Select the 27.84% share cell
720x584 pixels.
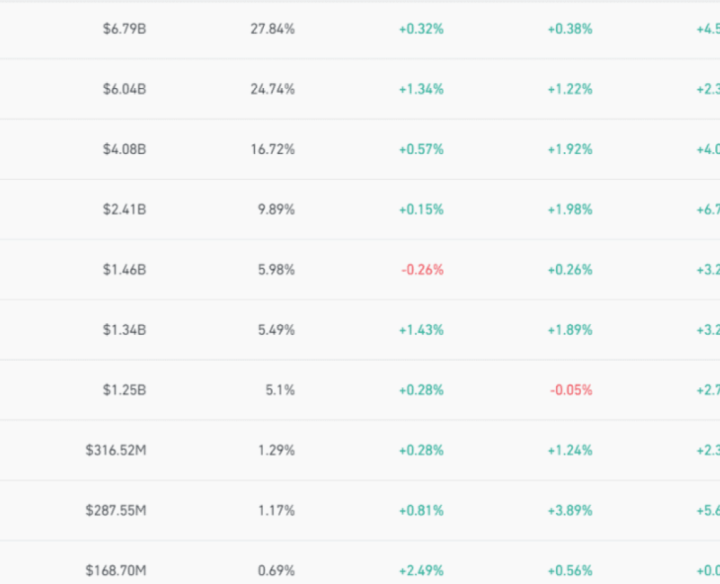[272, 29]
